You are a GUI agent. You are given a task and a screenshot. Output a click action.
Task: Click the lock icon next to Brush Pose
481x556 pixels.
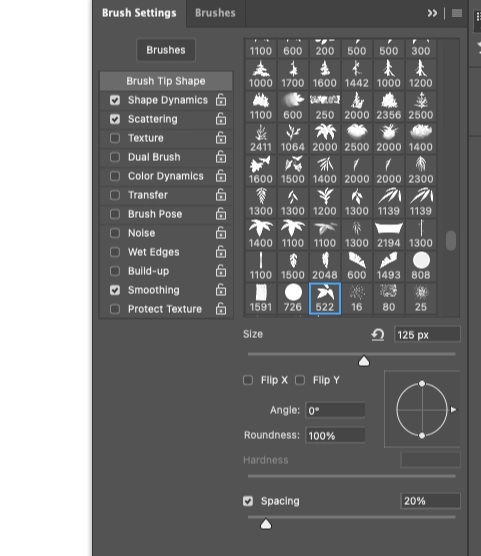[221, 214]
